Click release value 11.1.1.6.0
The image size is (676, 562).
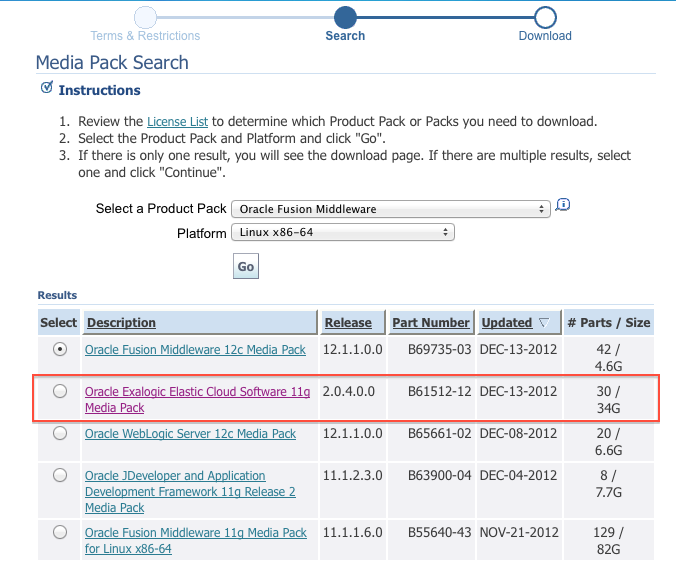(353, 532)
